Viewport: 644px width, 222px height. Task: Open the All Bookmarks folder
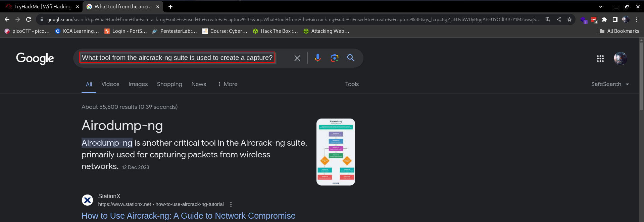[619, 31]
